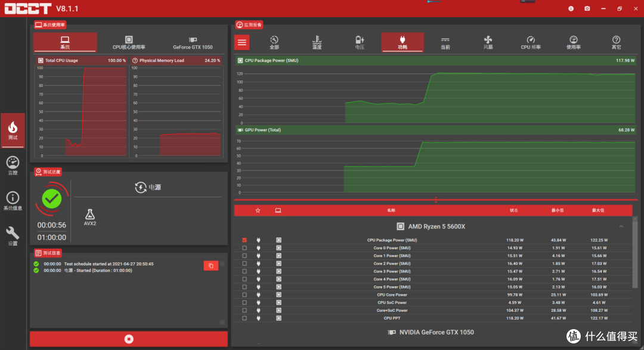Open the Settings wrench in the sidebar

(x=13, y=236)
